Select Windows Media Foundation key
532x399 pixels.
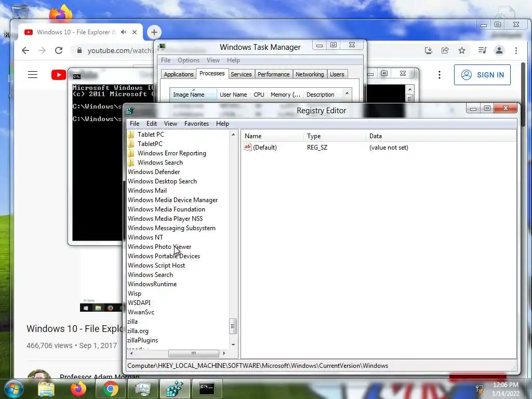pos(166,209)
